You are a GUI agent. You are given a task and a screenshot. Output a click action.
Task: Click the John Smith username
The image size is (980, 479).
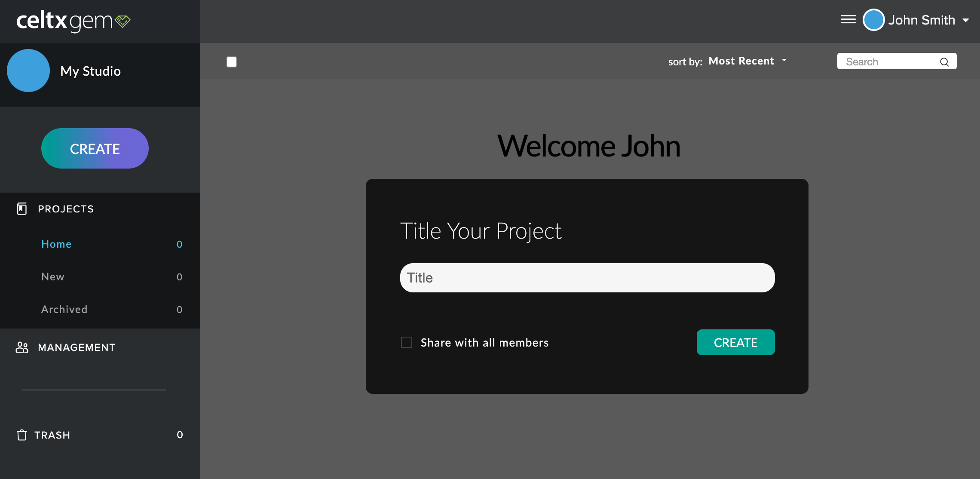(922, 20)
